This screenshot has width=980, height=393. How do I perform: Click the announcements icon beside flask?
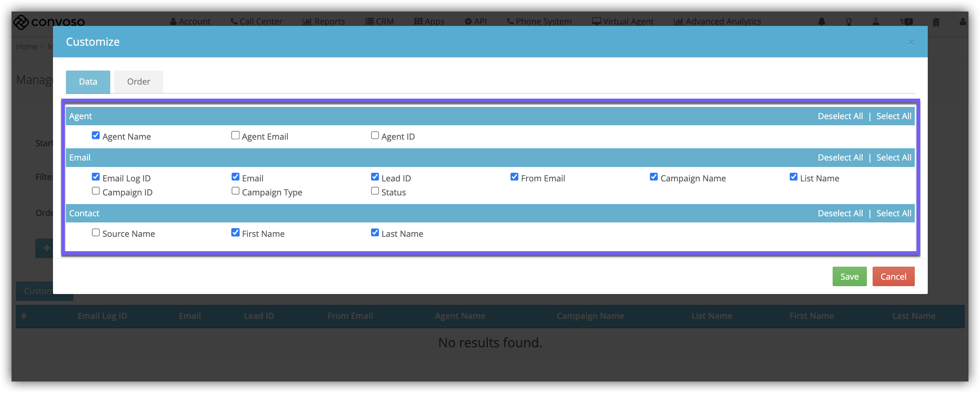906,22
